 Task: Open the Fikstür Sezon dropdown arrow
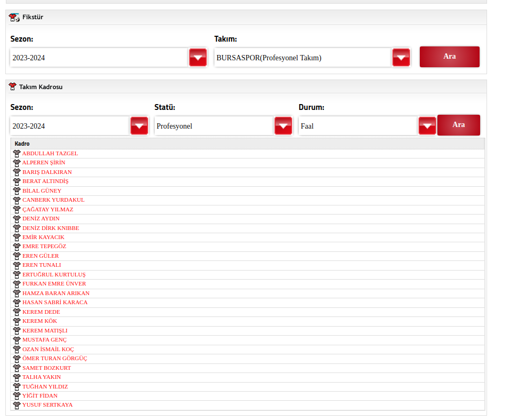pyautogui.click(x=197, y=58)
